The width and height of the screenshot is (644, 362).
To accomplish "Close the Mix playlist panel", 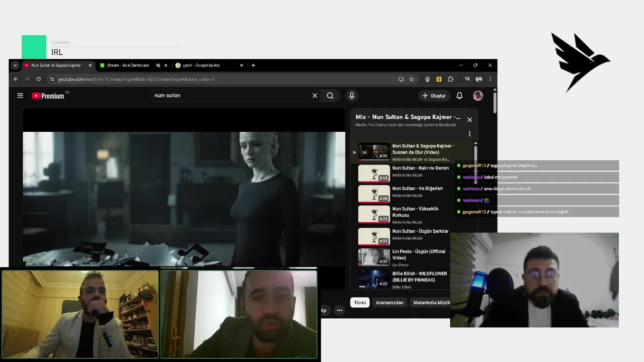I will [469, 120].
